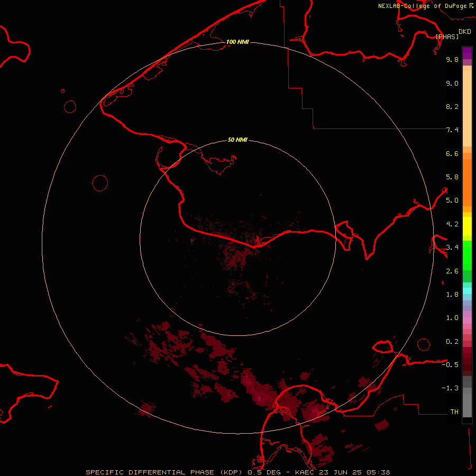Select the 9.0 value on the color scale
The height and width of the screenshot is (476, 476).
coord(452,83)
